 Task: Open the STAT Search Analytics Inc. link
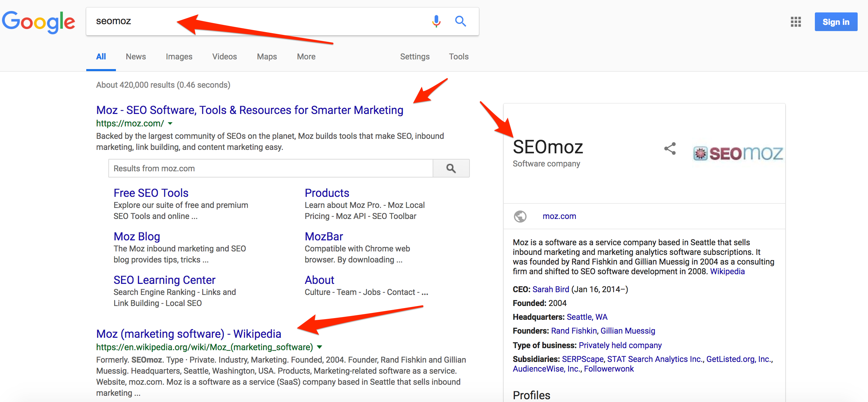655,359
